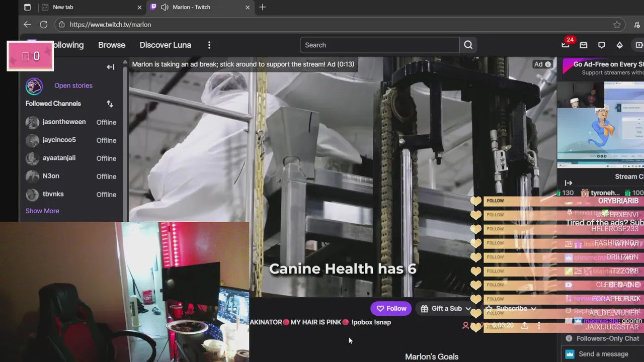
Task: Close the Marlon - Twitch tab
Action: point(247,7)
